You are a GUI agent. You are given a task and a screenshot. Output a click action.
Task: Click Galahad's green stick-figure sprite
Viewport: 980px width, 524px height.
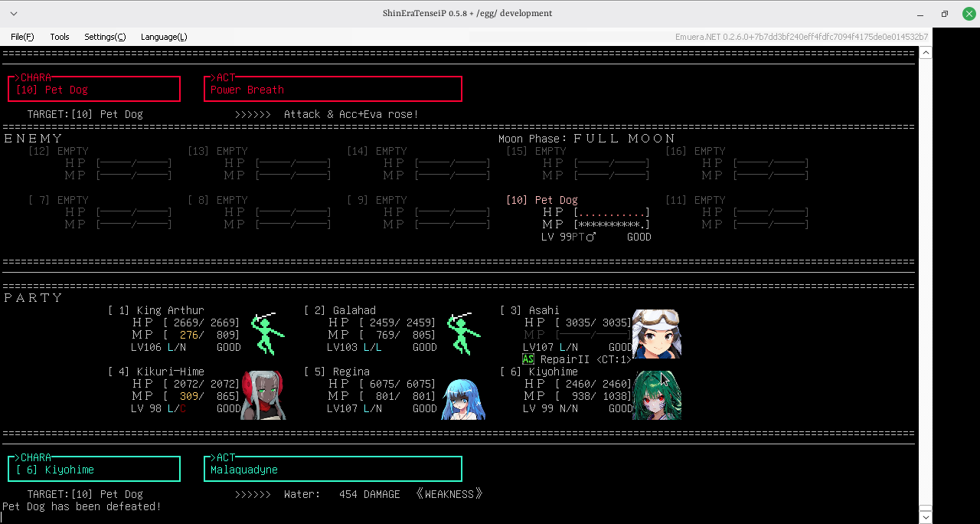click(463, 332)
